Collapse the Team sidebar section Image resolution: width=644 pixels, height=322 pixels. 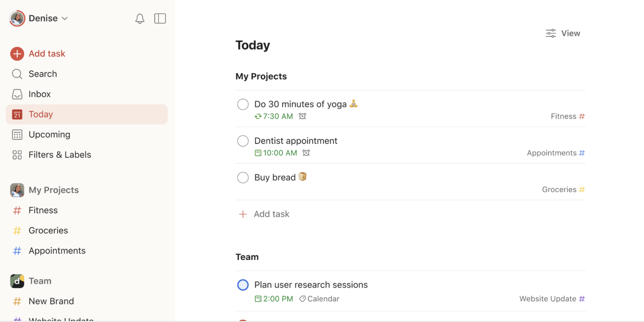pyautogui.click(x=40, y=281)
